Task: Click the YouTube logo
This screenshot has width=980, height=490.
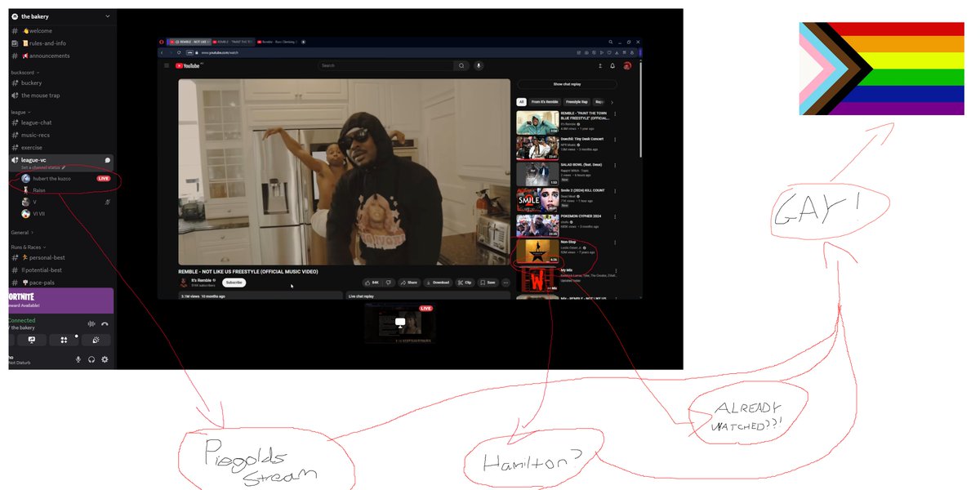Action: (x=188, y=65)
